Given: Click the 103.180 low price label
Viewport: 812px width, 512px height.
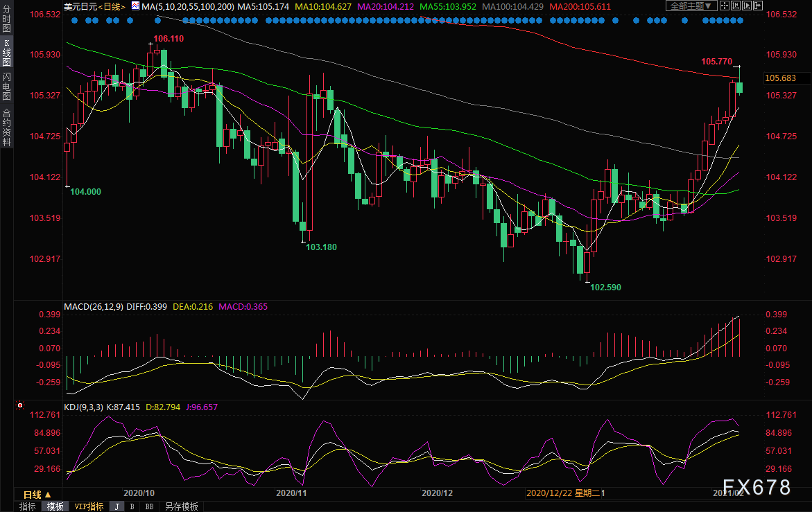Looking at the screenshot, I should (321, 247).
